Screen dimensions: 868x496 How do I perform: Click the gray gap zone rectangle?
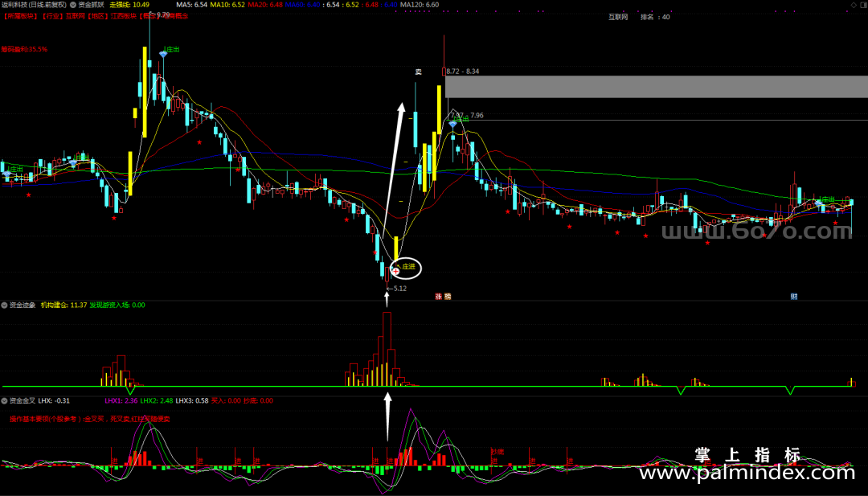click(x=657, y=87)
